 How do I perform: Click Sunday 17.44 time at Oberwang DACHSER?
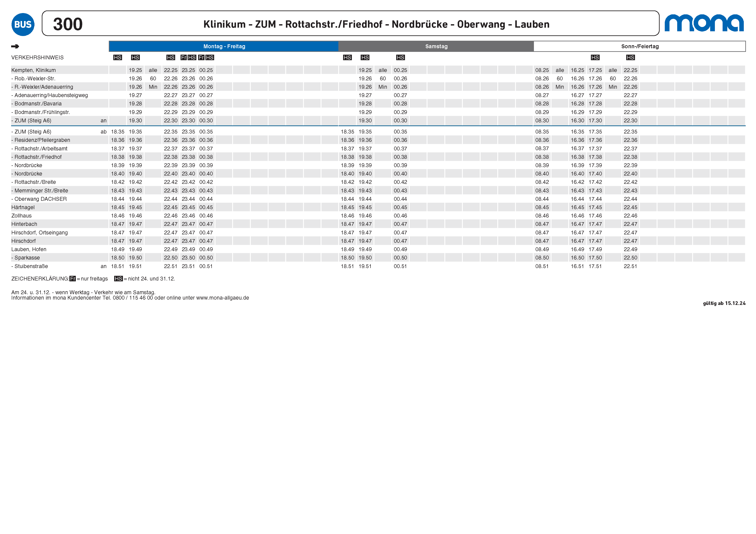point(595,199)
